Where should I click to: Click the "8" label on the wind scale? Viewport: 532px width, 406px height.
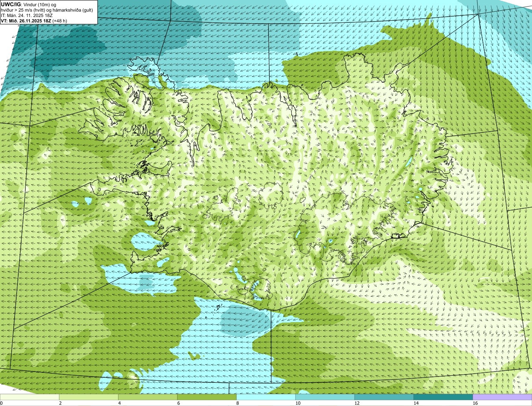238,403
